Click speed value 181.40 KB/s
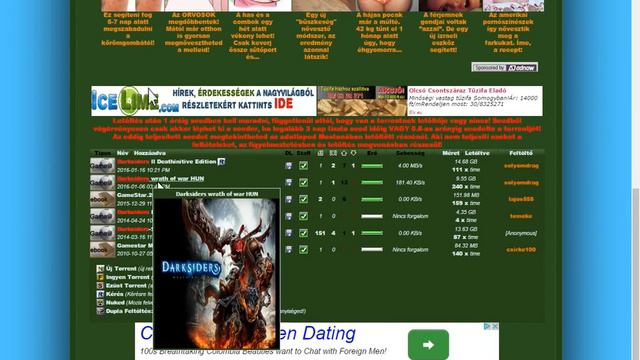This screenshot has height=360, width=640. [410, 182]
